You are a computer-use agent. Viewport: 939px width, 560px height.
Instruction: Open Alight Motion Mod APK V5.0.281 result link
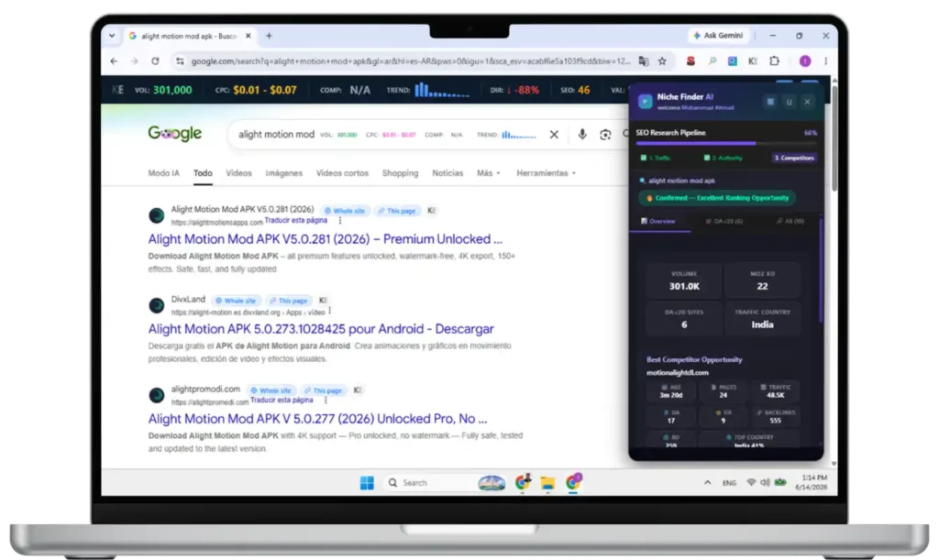point(326,238)
